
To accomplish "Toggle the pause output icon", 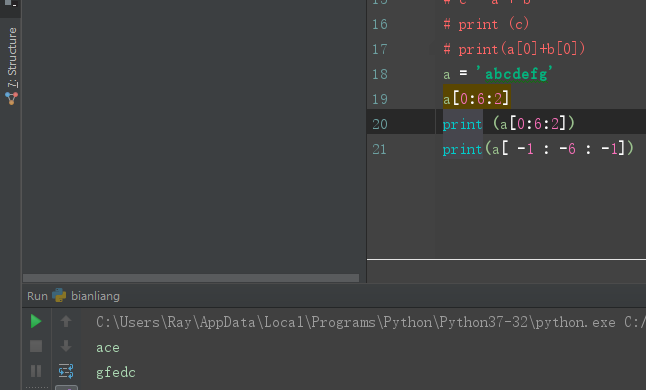I will tap(36, 371).
